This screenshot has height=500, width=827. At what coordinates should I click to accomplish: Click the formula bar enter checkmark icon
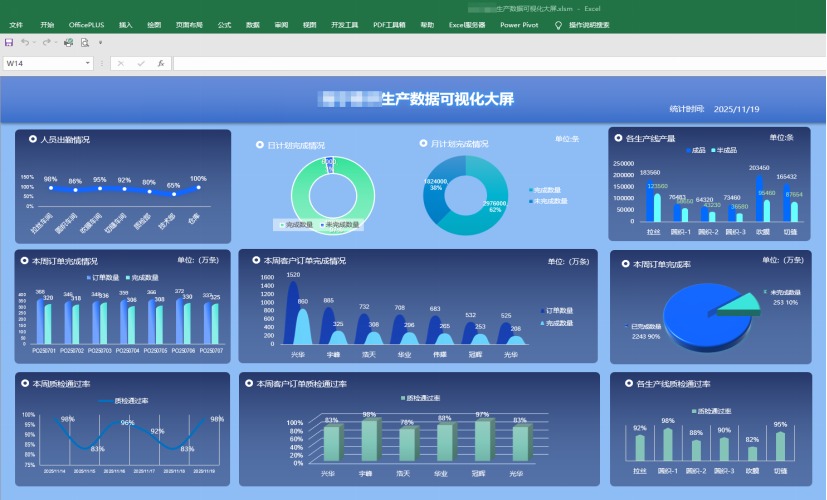tap(140, 63)
